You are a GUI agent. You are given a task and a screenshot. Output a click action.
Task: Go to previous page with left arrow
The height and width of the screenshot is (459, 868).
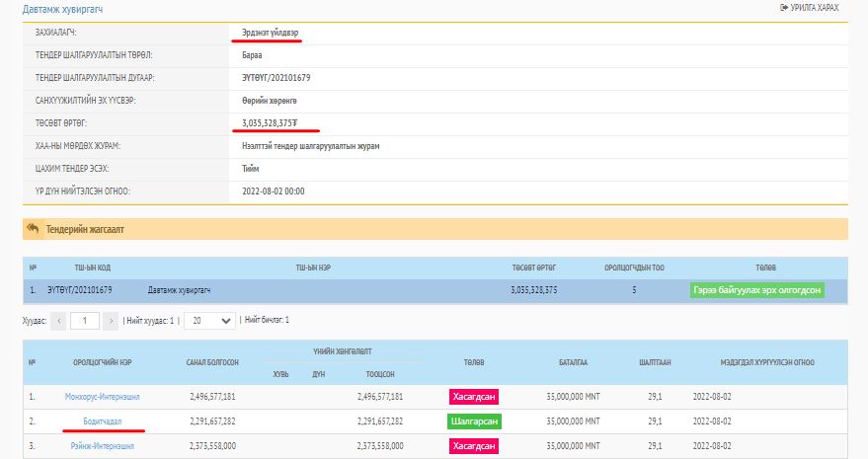[58, 321]
